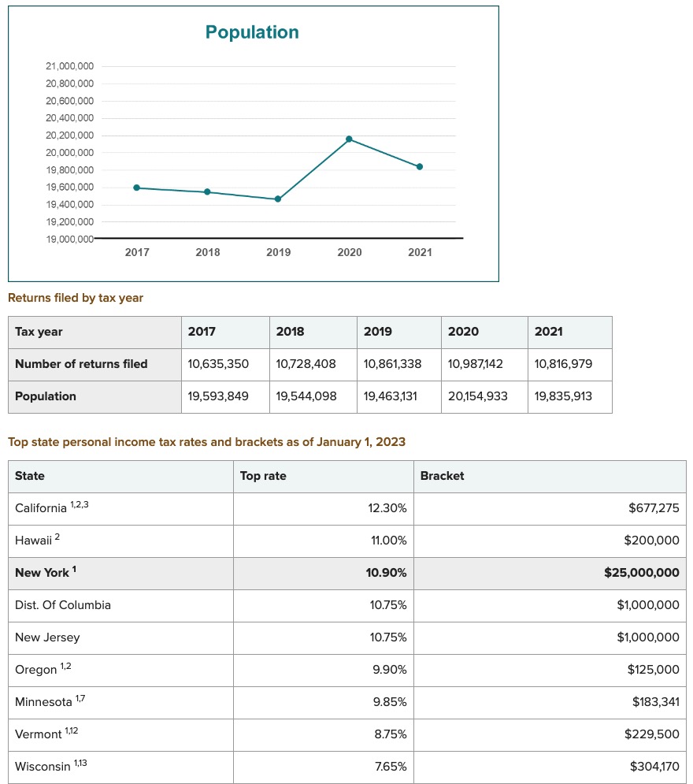Click the 2018 data point on the line
This screenshot has height=784, width=693.
coord(207,191)
